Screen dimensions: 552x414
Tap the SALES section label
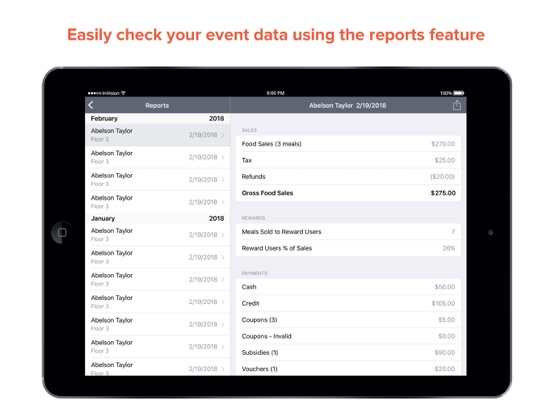coord(249,130)
